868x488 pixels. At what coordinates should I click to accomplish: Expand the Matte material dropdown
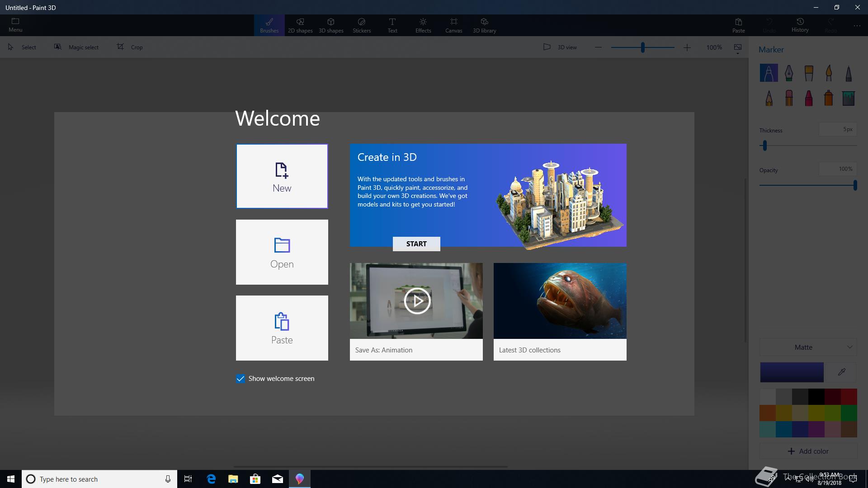tap(808, 347)
